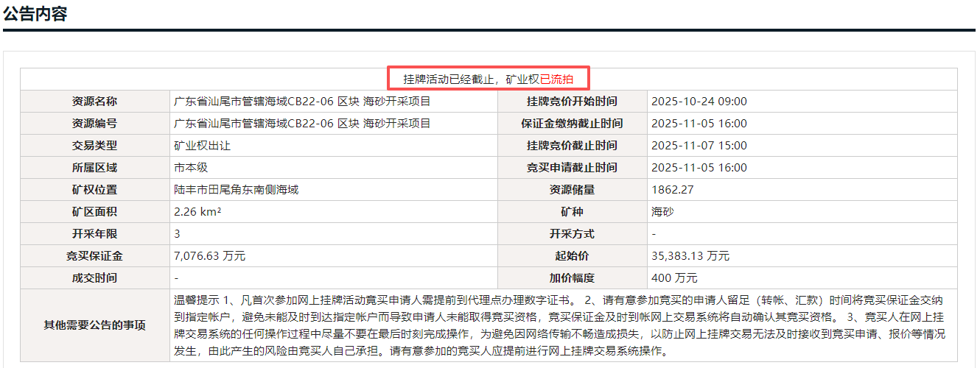
Task: Select the 1862.27 resource reserve value
Action: pyautogui.click(x=672, y=190)
